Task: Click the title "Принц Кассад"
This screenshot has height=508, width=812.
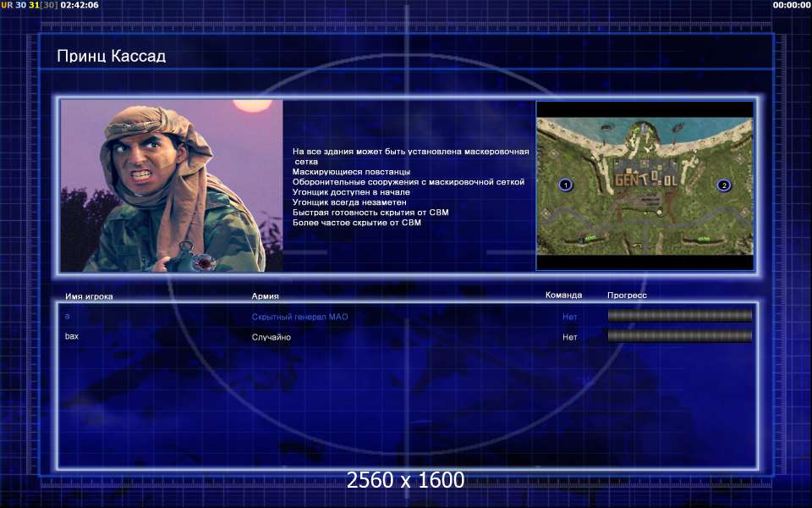Action: tap(112, 56)
